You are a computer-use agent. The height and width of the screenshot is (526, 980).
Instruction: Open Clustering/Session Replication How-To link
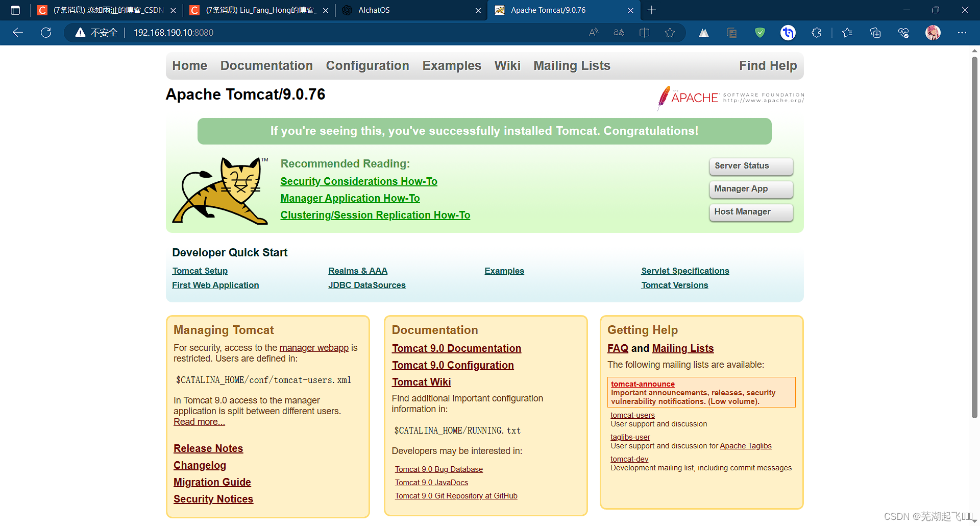tap(375, 215)
